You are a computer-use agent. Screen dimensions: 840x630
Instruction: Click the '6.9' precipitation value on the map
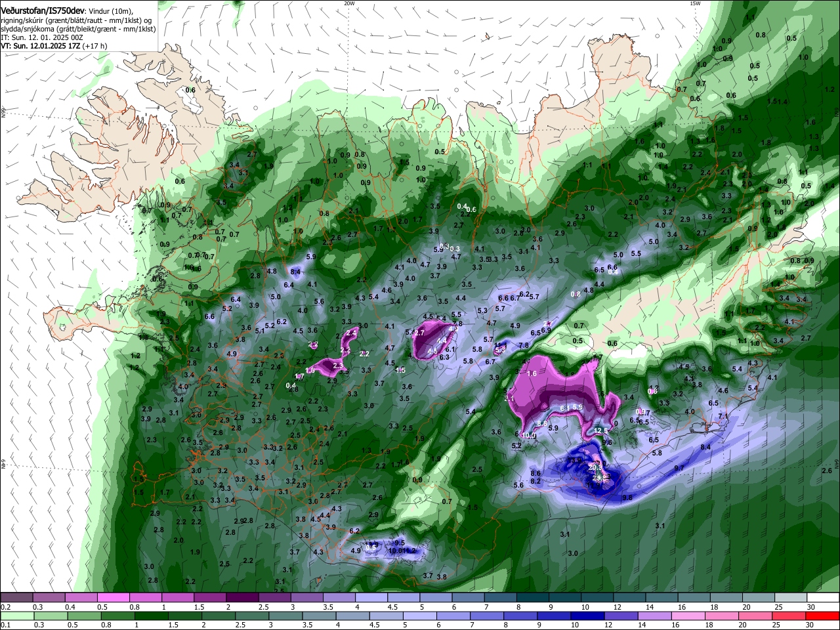tap(546, 330)
